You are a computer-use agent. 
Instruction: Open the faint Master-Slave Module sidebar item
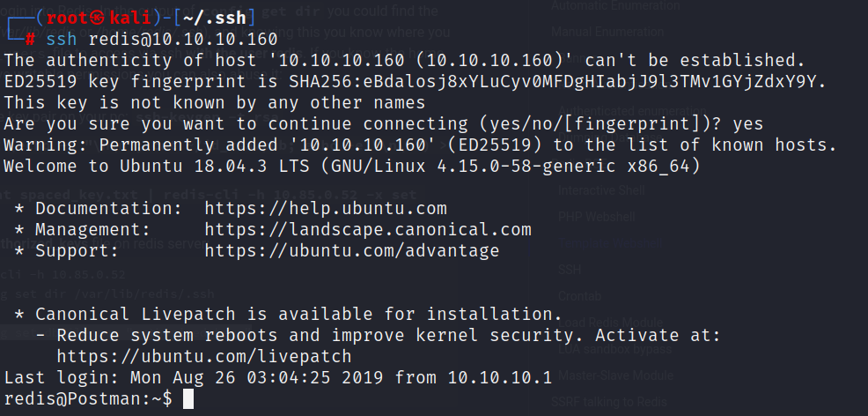(x=615, y=375)
